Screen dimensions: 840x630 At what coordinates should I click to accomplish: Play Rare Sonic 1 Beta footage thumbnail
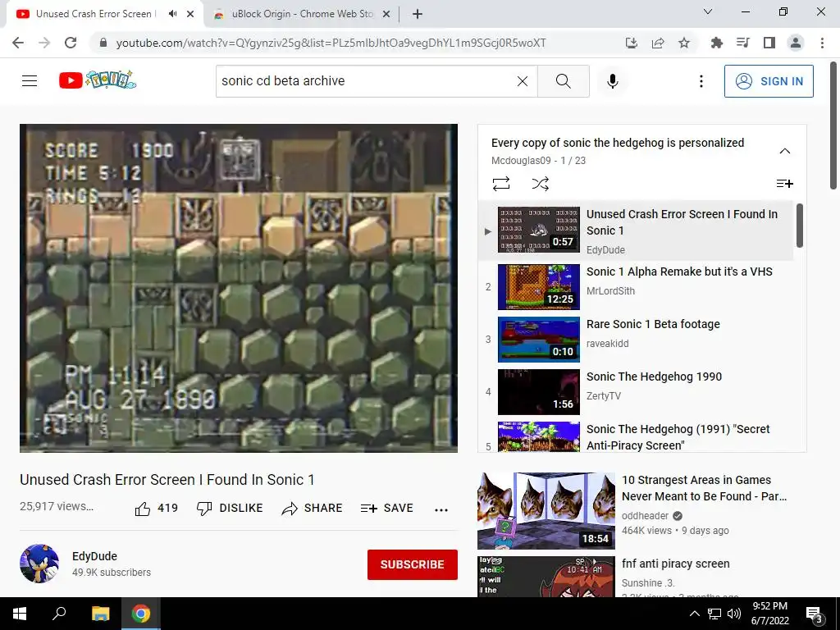pos(538,339)
